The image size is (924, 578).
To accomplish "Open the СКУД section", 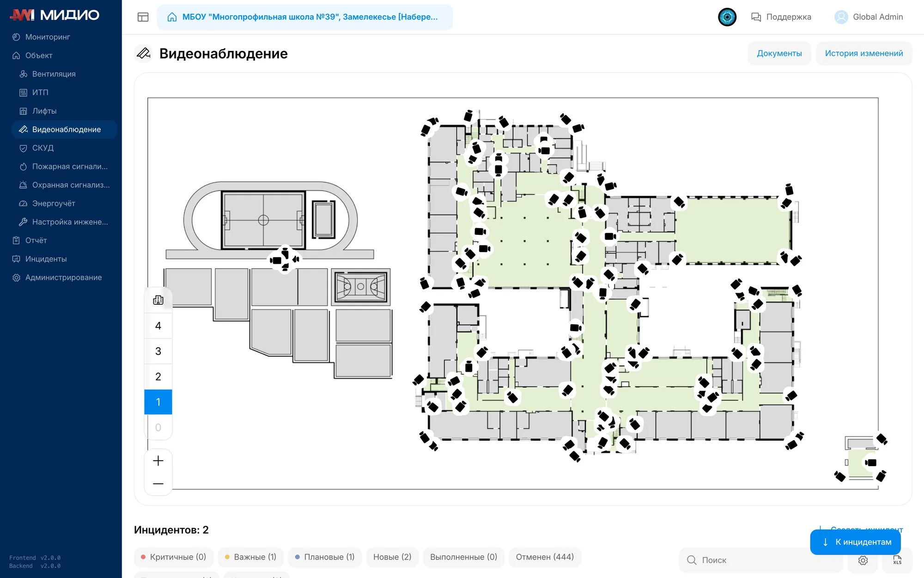I will click(43, 148).
